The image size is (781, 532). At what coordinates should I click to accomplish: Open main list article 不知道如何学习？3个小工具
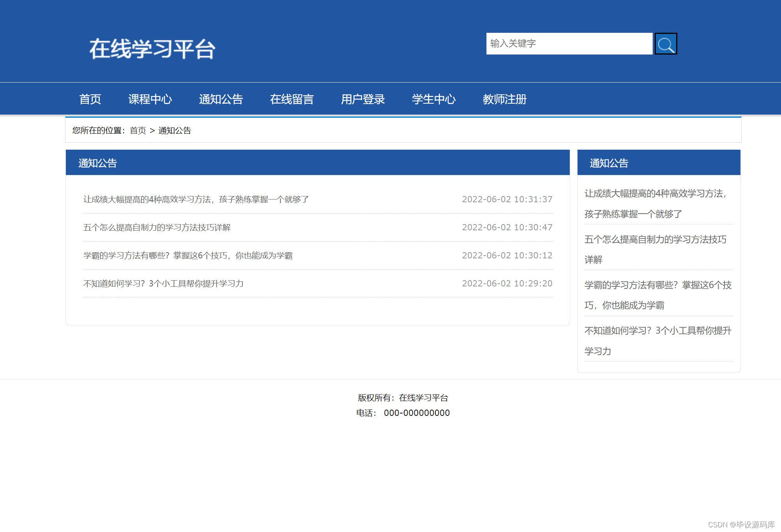(x=163, y=284)
